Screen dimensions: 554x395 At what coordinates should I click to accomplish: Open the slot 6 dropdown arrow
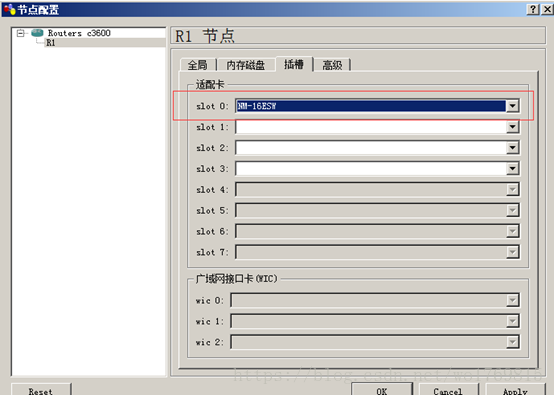click(x=512, y=231)
